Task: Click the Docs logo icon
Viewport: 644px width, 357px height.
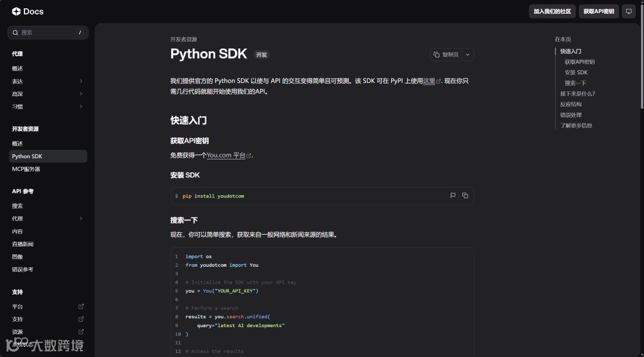Action: 17,11
